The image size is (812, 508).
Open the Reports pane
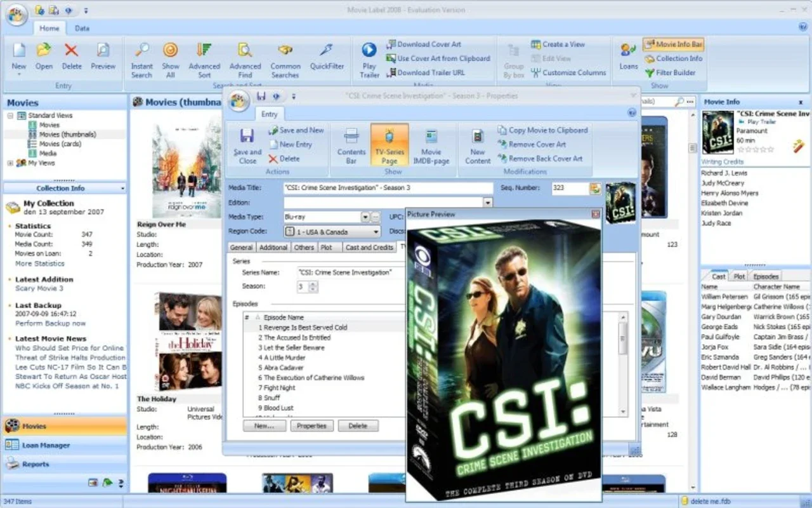65,464
